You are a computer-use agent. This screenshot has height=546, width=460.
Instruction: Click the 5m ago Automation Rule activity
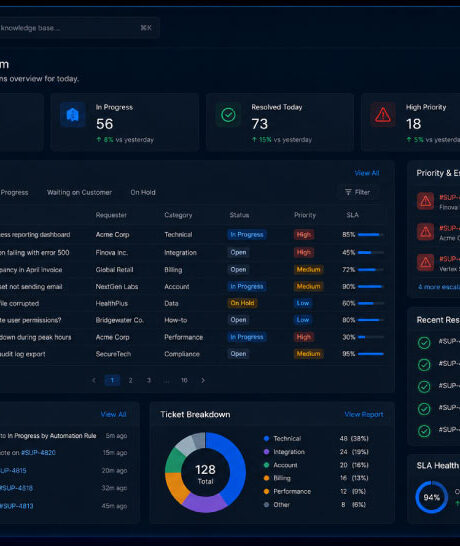tap(64, 436)
